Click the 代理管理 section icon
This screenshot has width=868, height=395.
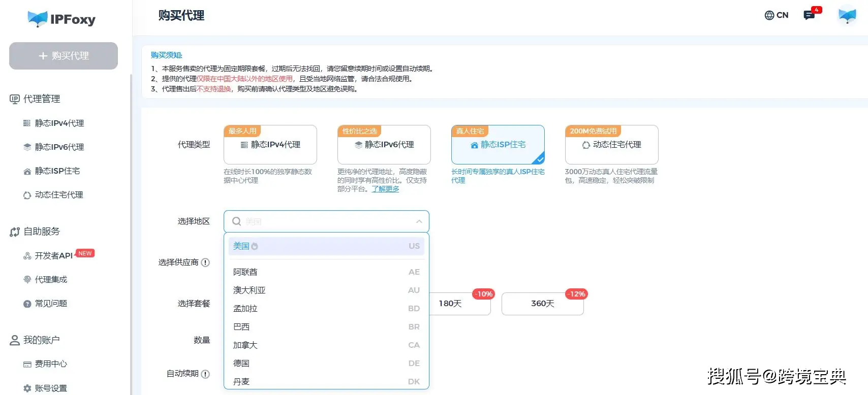pos(15,99)
